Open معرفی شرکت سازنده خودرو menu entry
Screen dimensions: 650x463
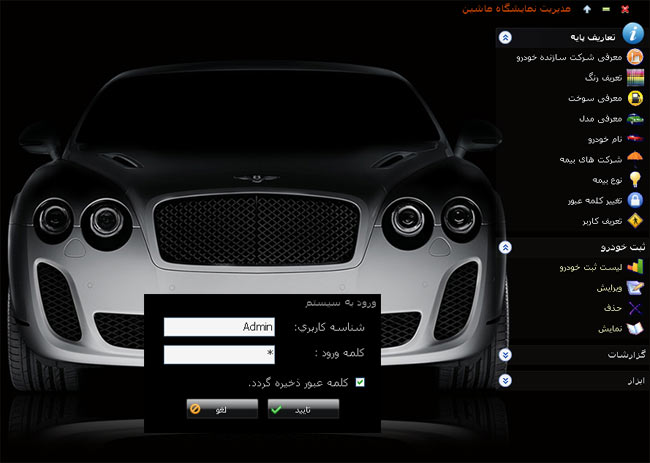[569, 57]
